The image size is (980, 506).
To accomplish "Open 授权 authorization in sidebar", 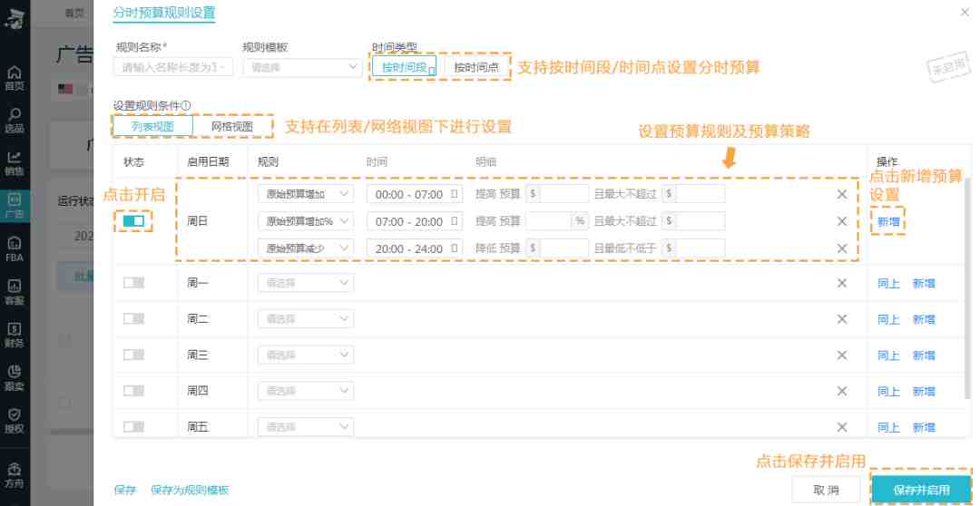I will tap(14, 421).
